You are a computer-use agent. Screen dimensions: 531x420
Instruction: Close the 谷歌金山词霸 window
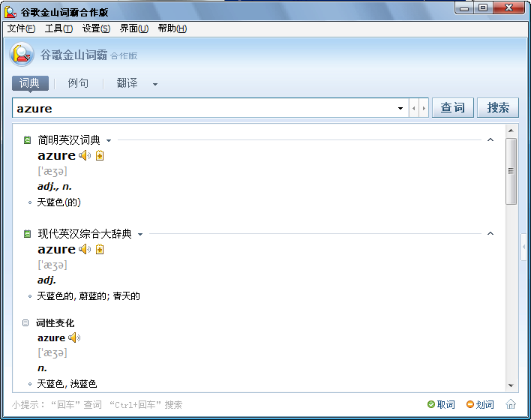coord(508,8)
